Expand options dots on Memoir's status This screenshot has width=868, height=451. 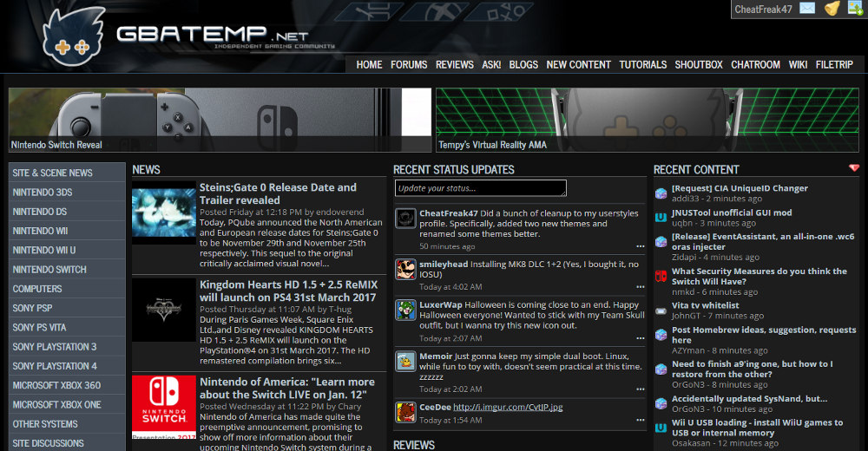[641, 389]
